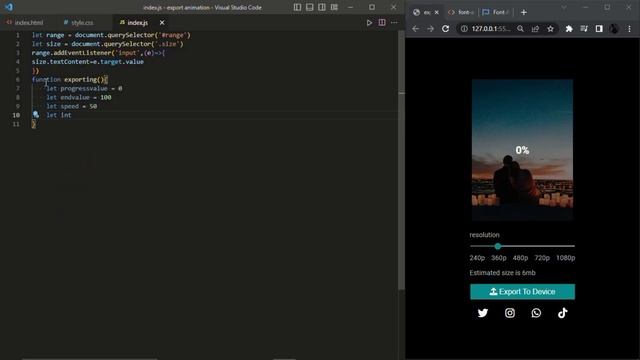The height and width of the screenshot is (360, 640).
Task: Open the browser extensions puzzle icon
Action: [x=569, y=29]
